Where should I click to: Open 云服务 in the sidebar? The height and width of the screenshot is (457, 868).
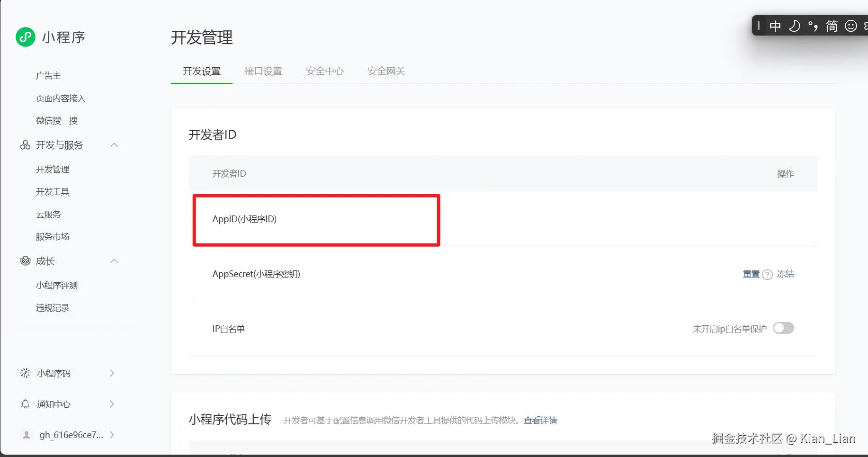tap(48, 215)
